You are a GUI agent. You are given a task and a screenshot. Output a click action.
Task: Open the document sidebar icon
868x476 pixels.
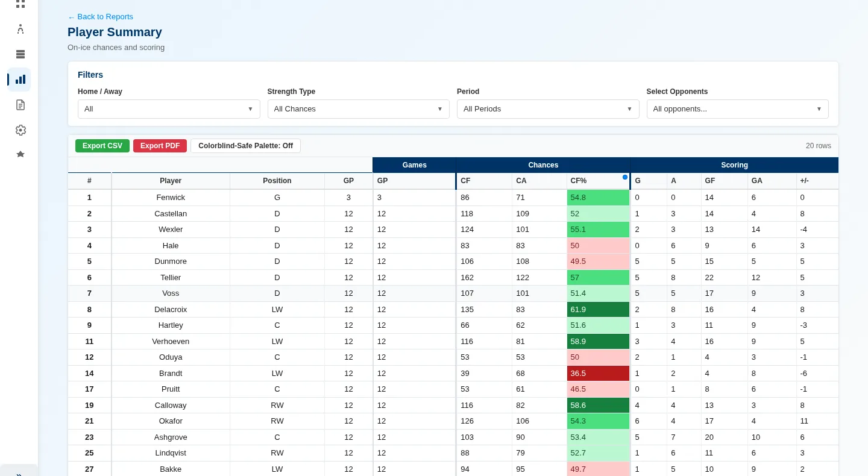[20, 105]
